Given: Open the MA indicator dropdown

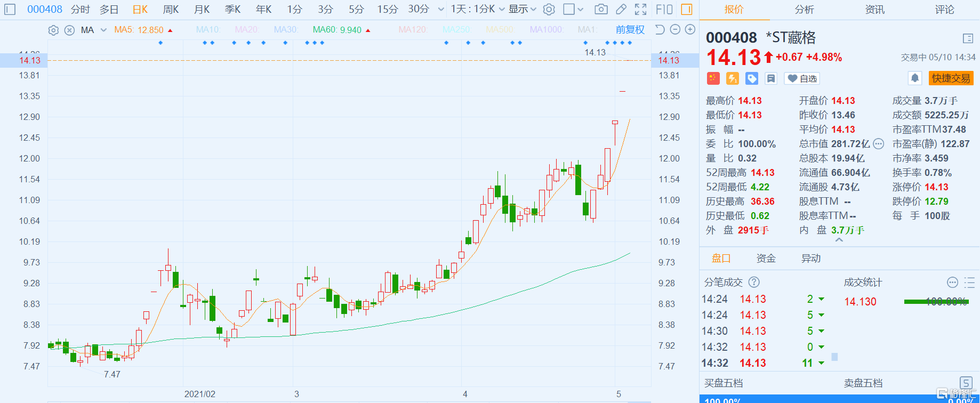Looking at the screenshot, I should [103, 30].
